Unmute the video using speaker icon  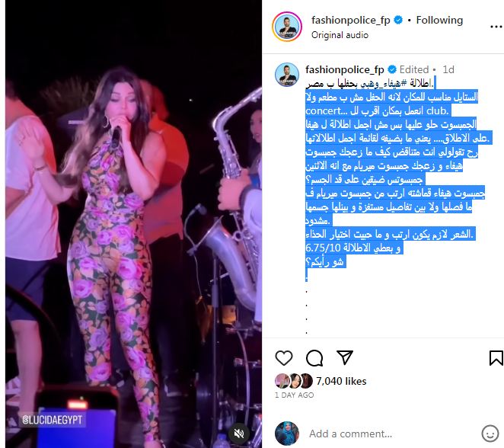(238, 434)
